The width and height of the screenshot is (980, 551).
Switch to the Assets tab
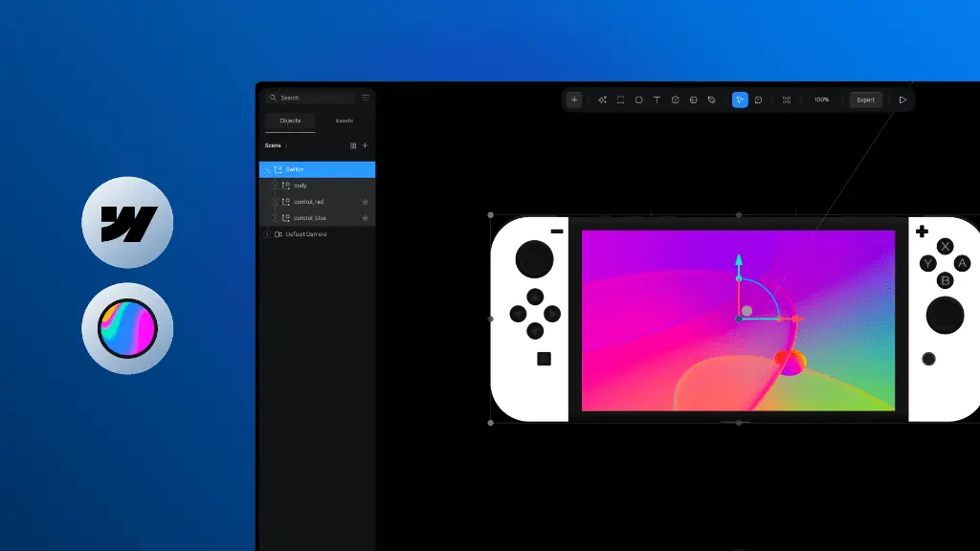point(344,121)
